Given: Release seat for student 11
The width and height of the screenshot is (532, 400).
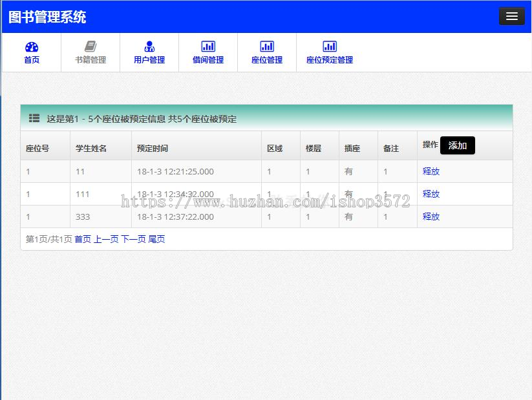Looking at the screenshot, I should tap(431, 171).
